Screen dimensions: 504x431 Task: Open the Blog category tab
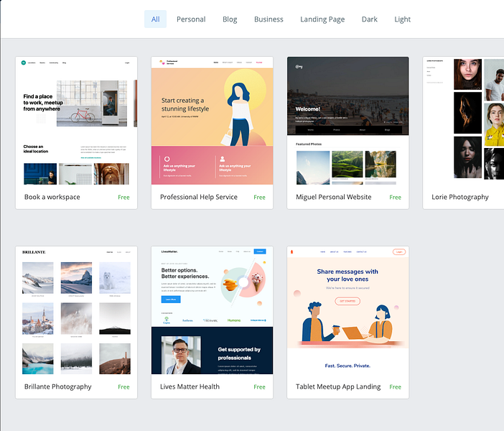[230, 19]
